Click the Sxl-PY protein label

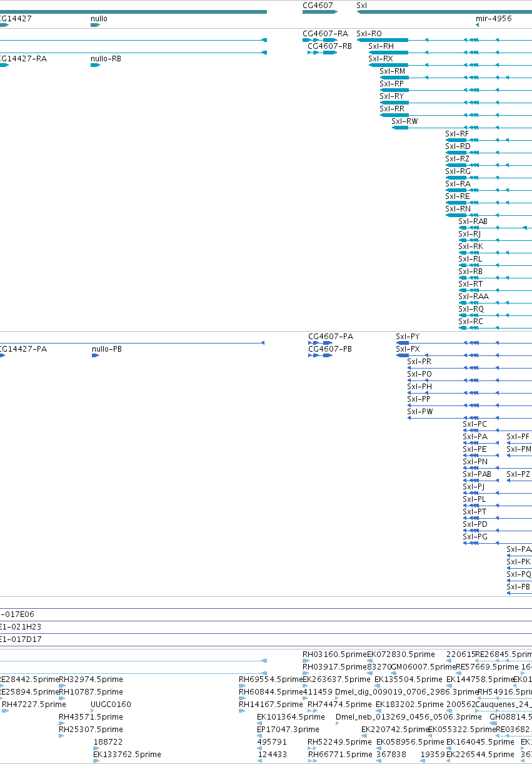coord(408,337)
